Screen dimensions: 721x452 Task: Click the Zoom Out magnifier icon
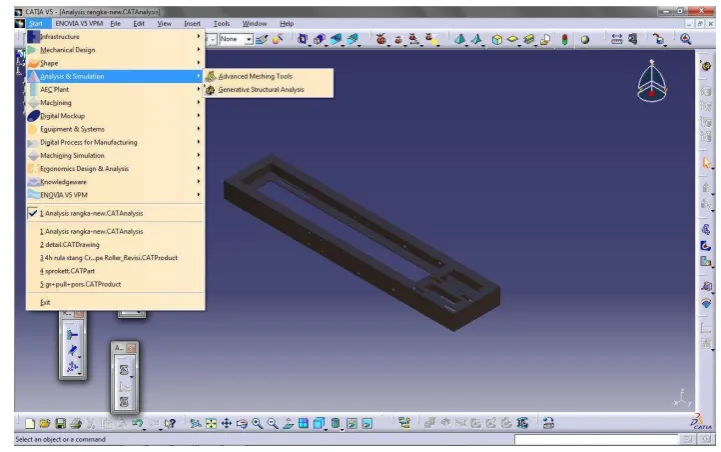coord(273,423)
